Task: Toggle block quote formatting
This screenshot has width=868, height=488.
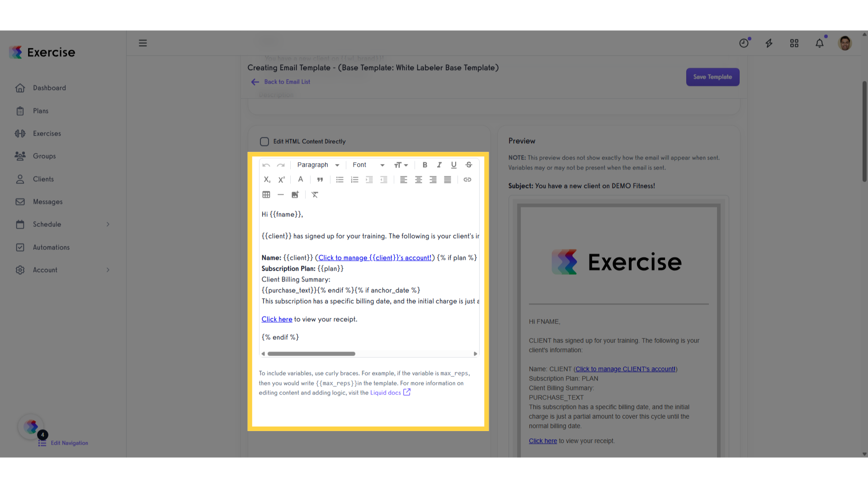Action: click(x=320, y=180)
